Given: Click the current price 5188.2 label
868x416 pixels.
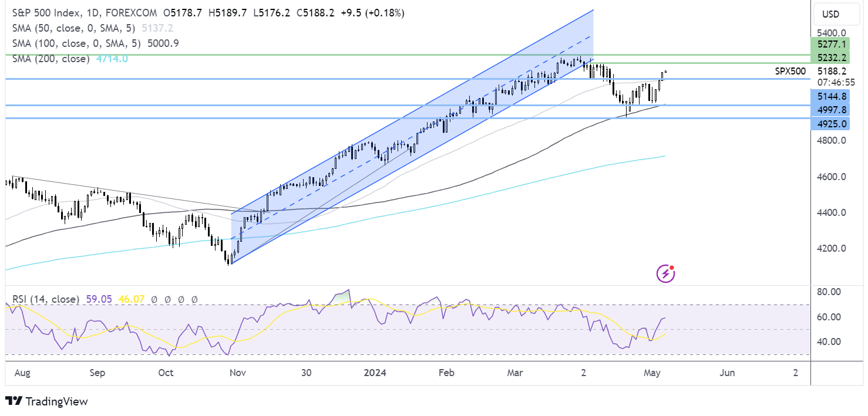Looking at the screenshot, I should (x=830, y=72).
